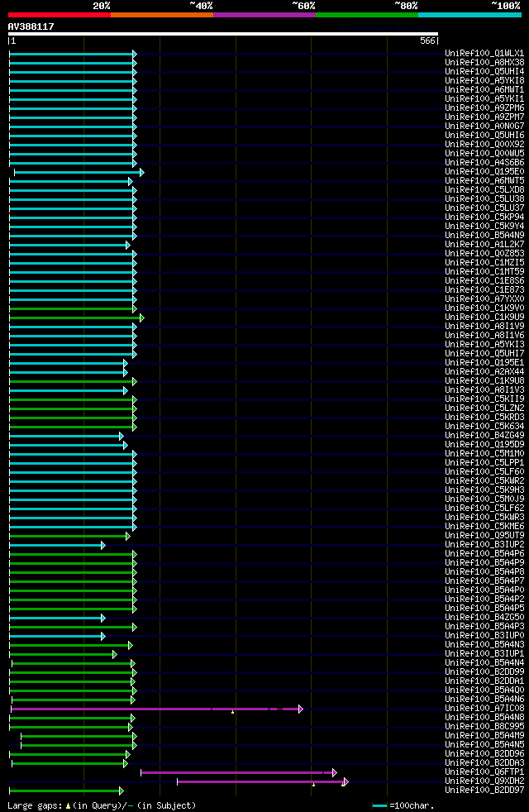Click the cyan alignment bar for UniRef100_B3IUP0
Viewport: 529px width, 812px height.
point(58,637)
